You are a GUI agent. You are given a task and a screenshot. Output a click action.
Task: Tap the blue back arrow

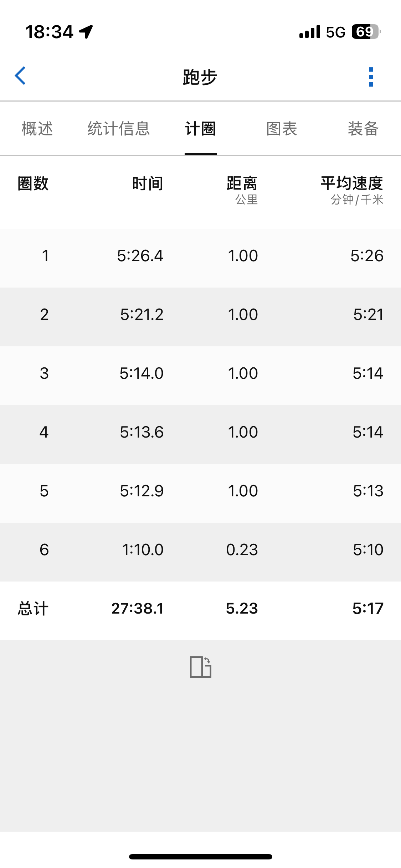(20, 76)
